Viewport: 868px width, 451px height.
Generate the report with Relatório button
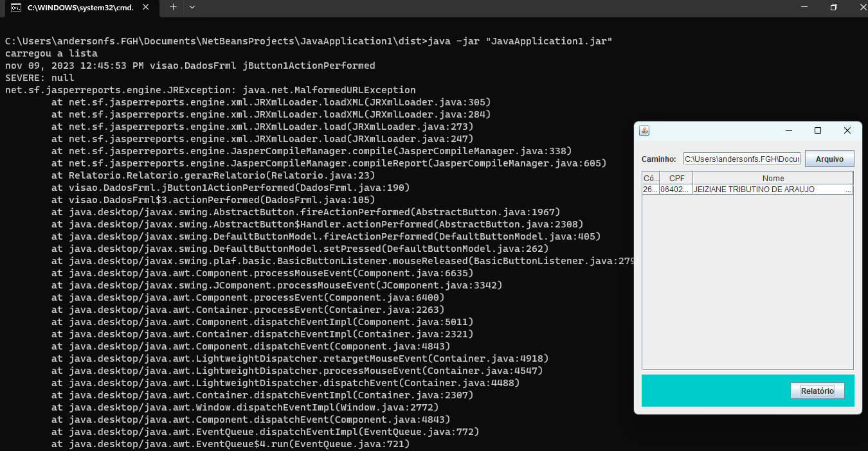(x=817, y=391)
